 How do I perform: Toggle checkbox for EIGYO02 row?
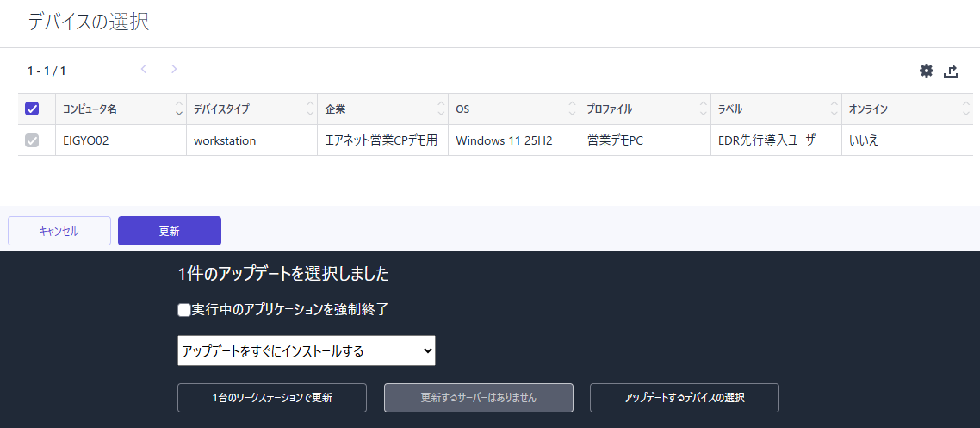pos(32,140)
